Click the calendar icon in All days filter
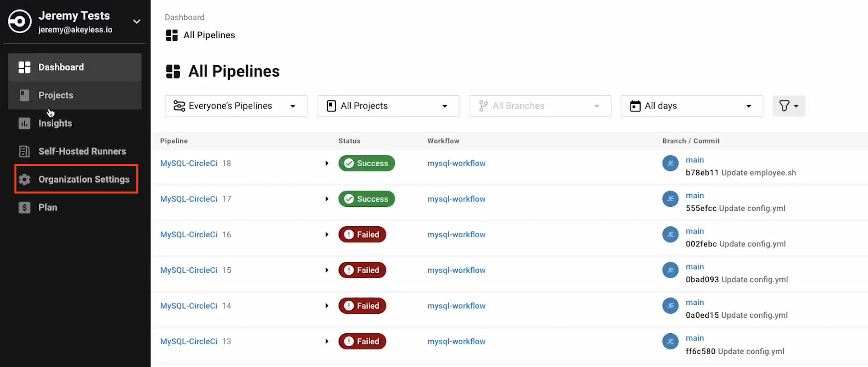Screen dimensions: 868x367 [635, 106]
